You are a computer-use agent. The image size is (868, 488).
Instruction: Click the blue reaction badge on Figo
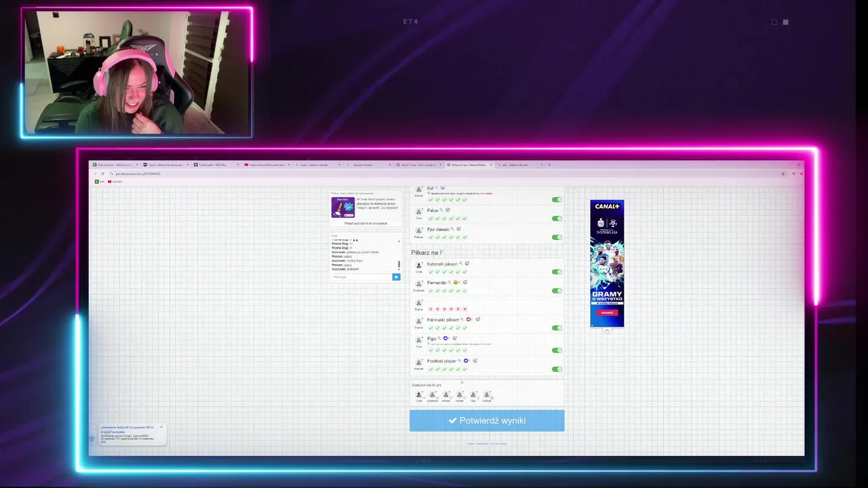click(446, 338)
